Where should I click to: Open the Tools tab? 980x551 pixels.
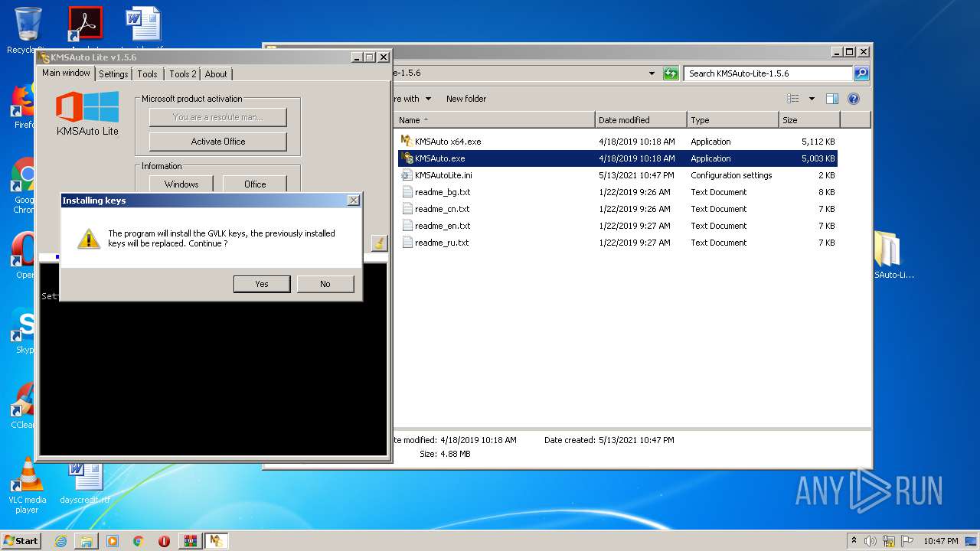tap(147, 74)
